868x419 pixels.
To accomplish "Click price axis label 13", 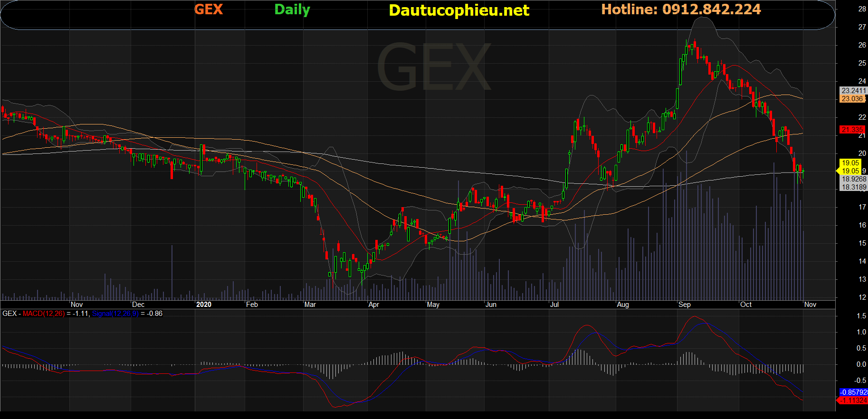I will click(x=862, y=279).
